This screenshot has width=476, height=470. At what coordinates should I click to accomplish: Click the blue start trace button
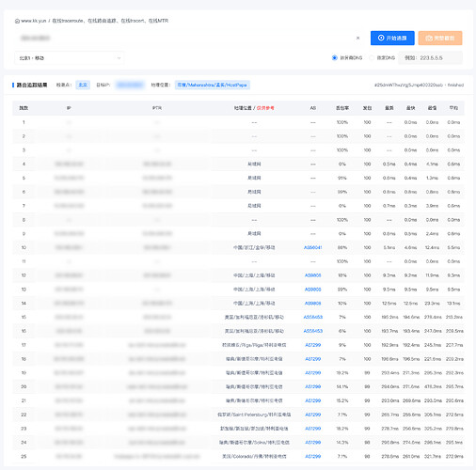(x=392, y=38)
